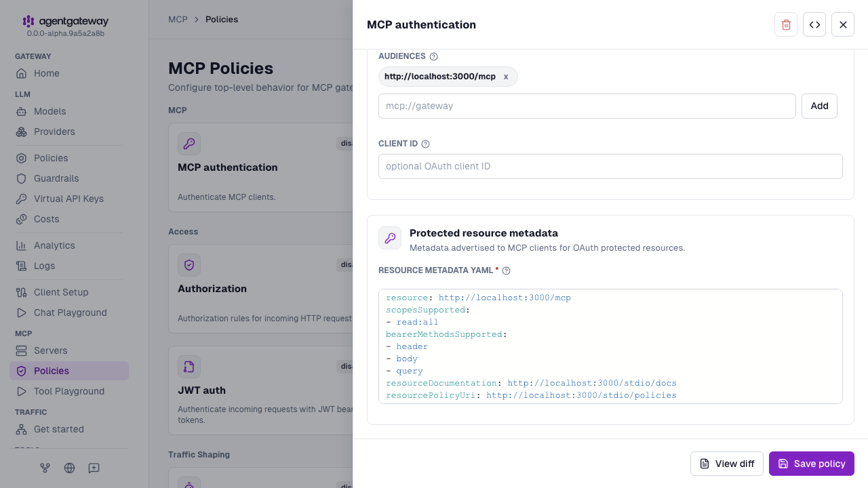Click the Get started network icon
The height and width of the screenshot is (488, 868).
click(x=22, y=429)
